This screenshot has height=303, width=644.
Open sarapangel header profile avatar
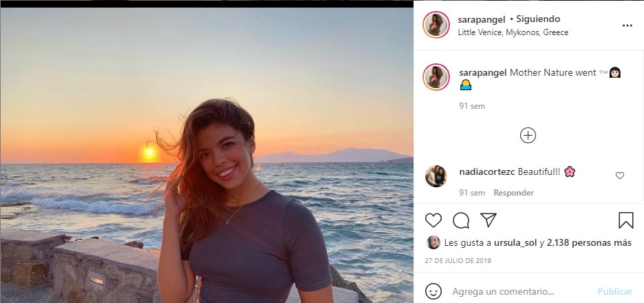[436, 25]
